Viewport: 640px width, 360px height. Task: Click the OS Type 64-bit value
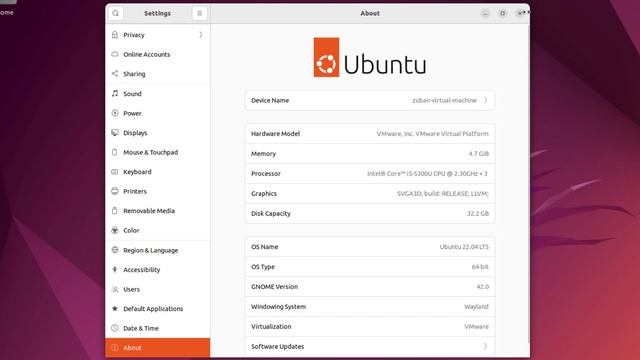coord(480,267)
